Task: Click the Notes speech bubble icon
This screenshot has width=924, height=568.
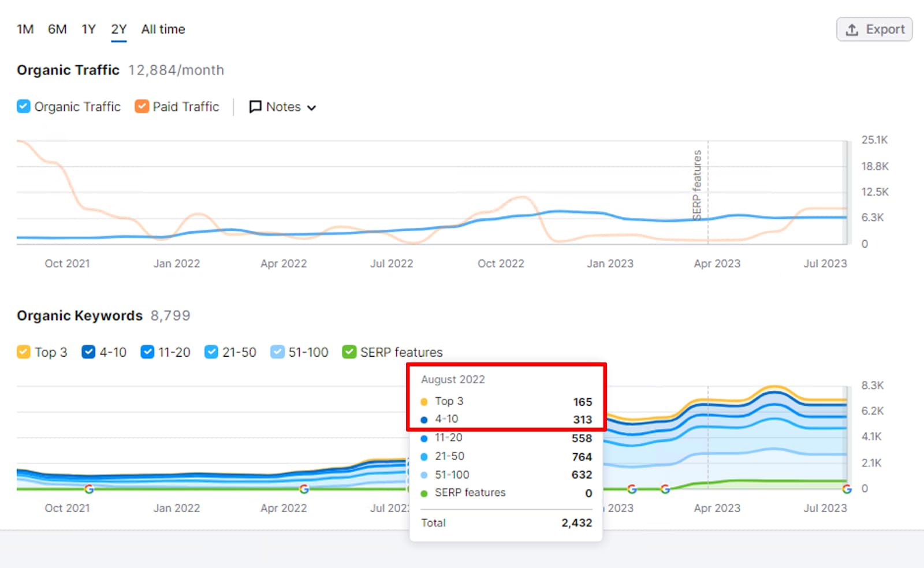Action: pyautogui.click(x=255, y=107)
